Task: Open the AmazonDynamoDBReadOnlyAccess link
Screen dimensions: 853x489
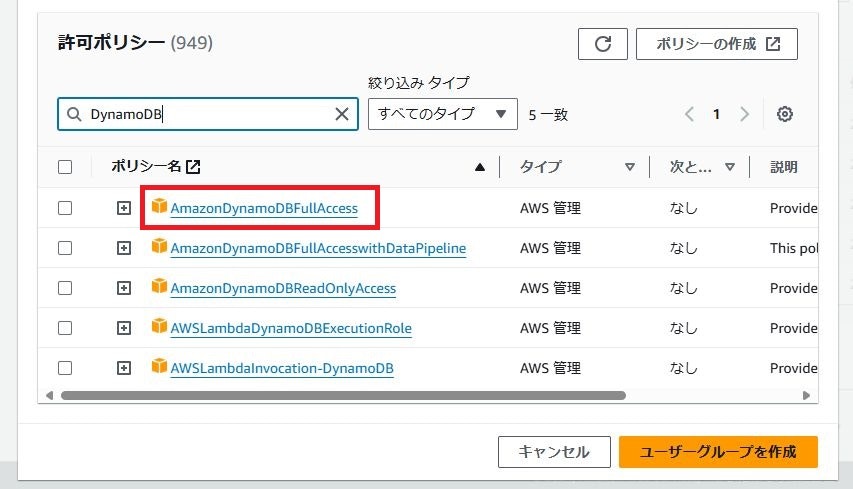Action: 283,288
